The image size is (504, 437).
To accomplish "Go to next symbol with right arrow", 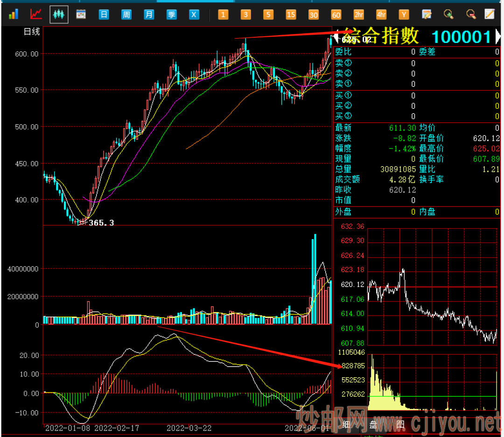I will [497, 37].
